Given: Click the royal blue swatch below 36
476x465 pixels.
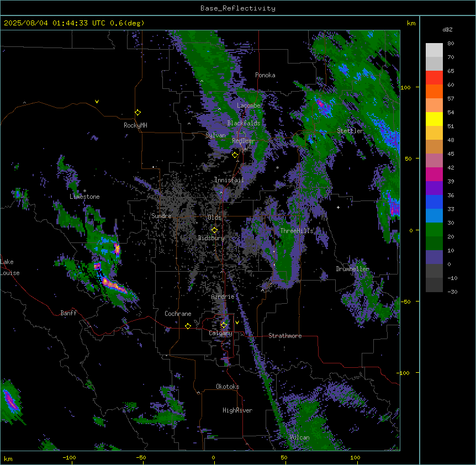Looking at the screenshot, I should pos(434,202).
